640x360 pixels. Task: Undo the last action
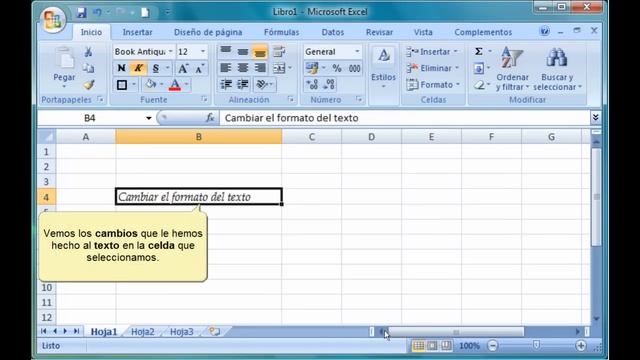click(x=97, y=12)
